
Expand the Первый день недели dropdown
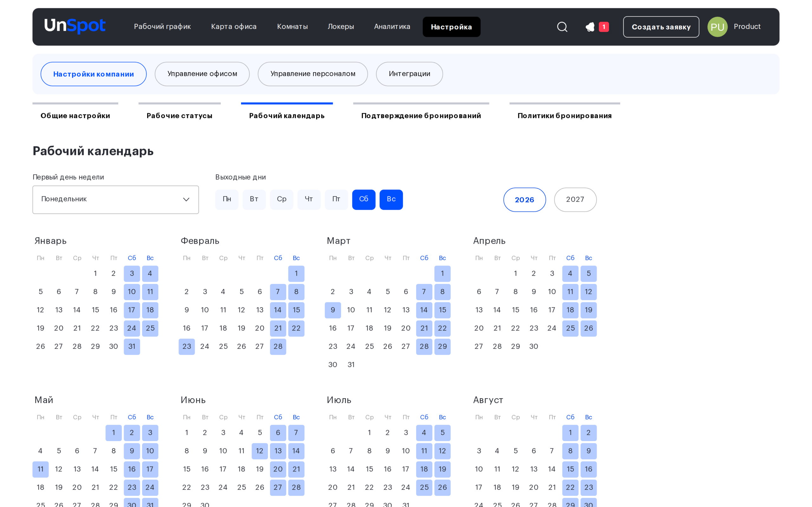tap(115, 200)
